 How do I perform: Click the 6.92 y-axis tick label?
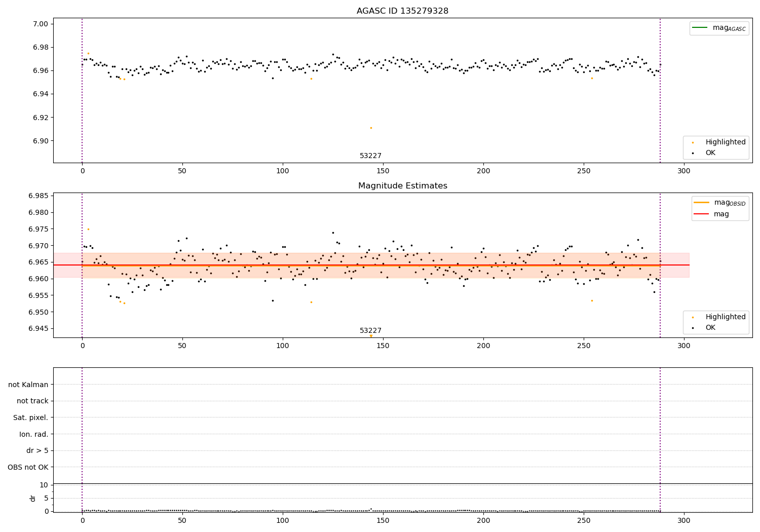pyautogui.click(x=41, y=118)
